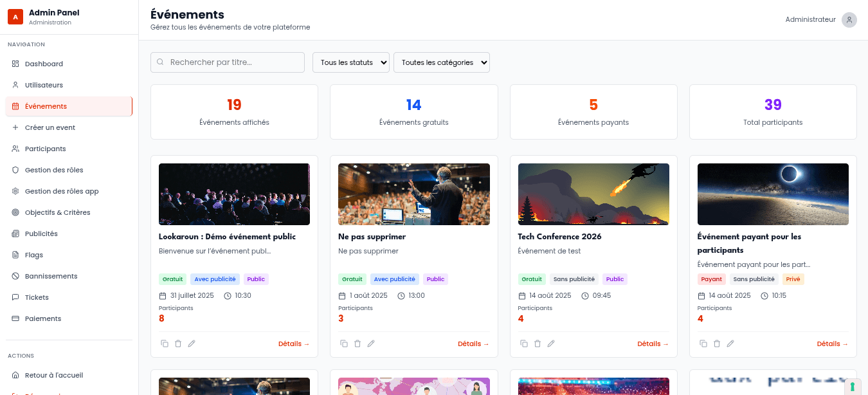868x395 pixels.
Task: Click the trash icon on Ne pas supprimer card
Action: click(x=357, y=344)
